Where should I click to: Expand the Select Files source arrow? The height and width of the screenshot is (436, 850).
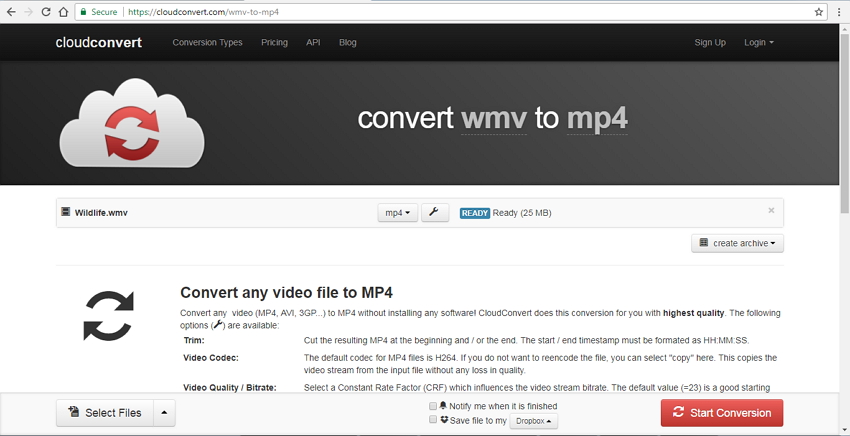click(164, 413)
